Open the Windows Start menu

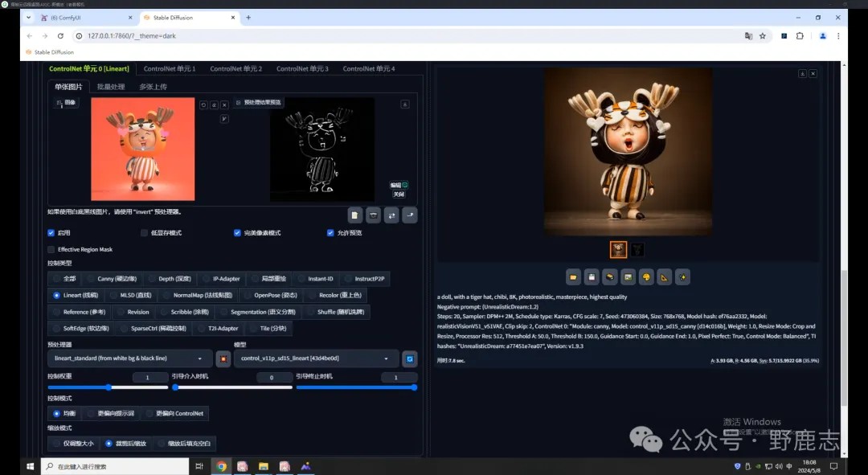(x=30, y=466)
